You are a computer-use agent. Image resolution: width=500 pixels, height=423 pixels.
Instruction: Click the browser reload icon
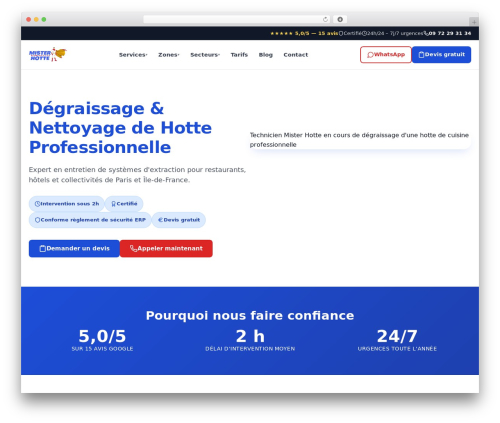[325, 19]
